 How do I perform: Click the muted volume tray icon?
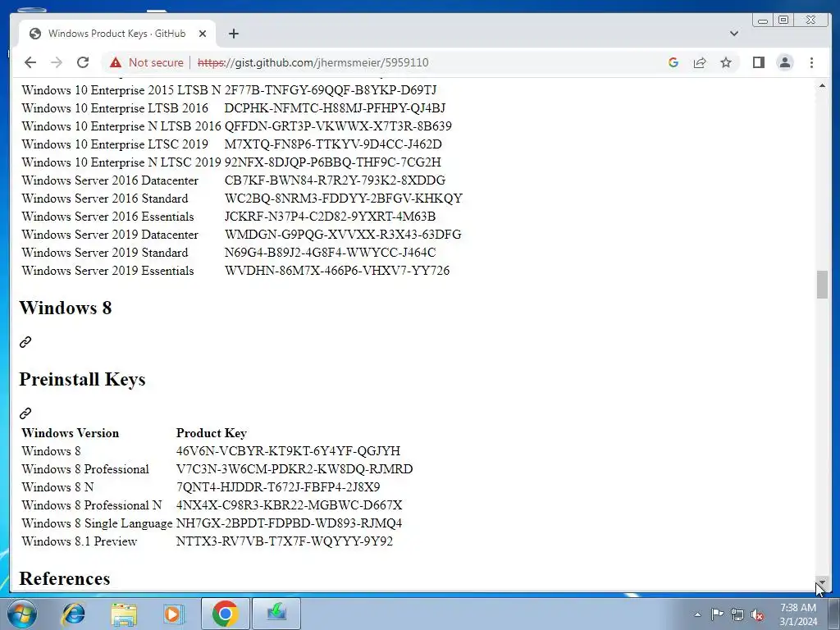757,614
